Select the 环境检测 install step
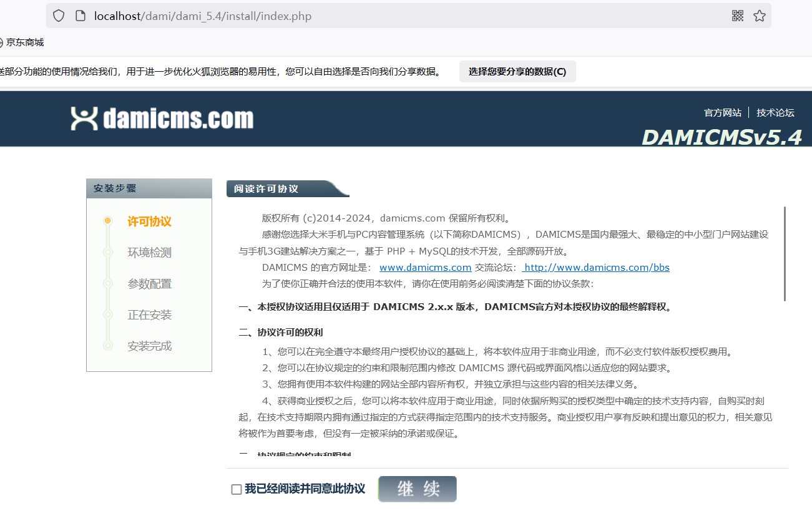The height and width of the screenshot is (516, 812). 149,253
